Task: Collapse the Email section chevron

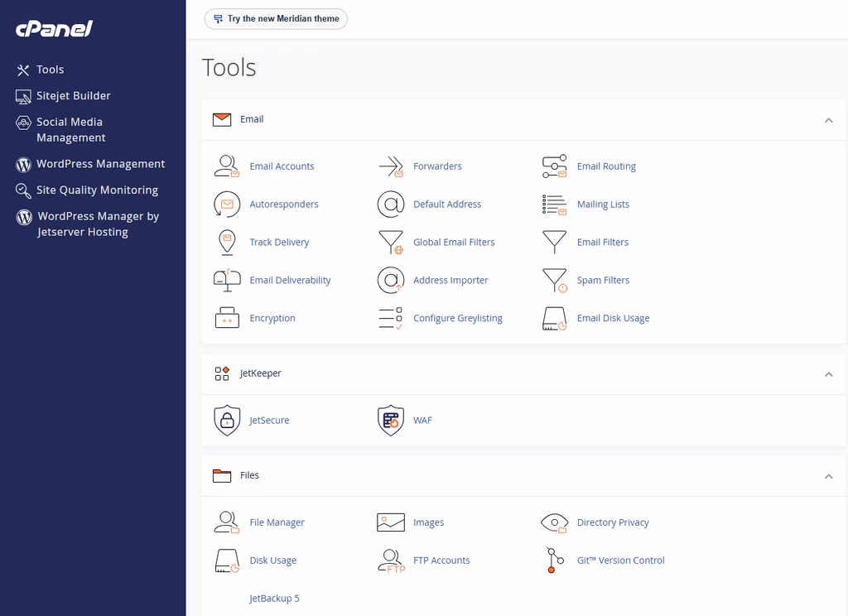Action: click(x=828, y=120)
